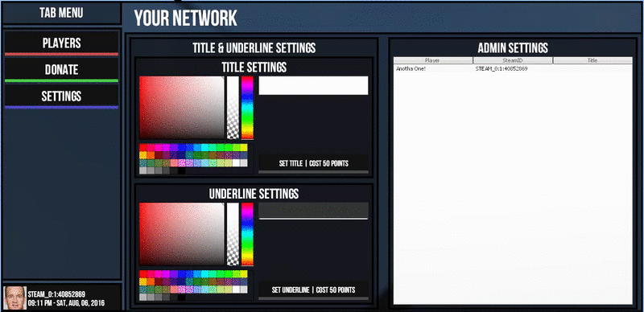Sort admin list by Player column header
The height and width of the screenshot is (312, 644).
(x=433, y=60)
